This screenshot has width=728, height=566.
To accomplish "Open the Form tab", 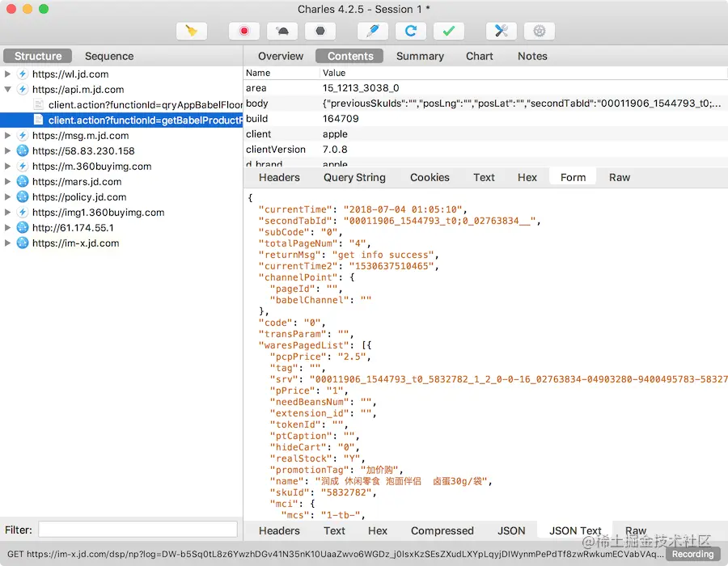I will 573,177.
